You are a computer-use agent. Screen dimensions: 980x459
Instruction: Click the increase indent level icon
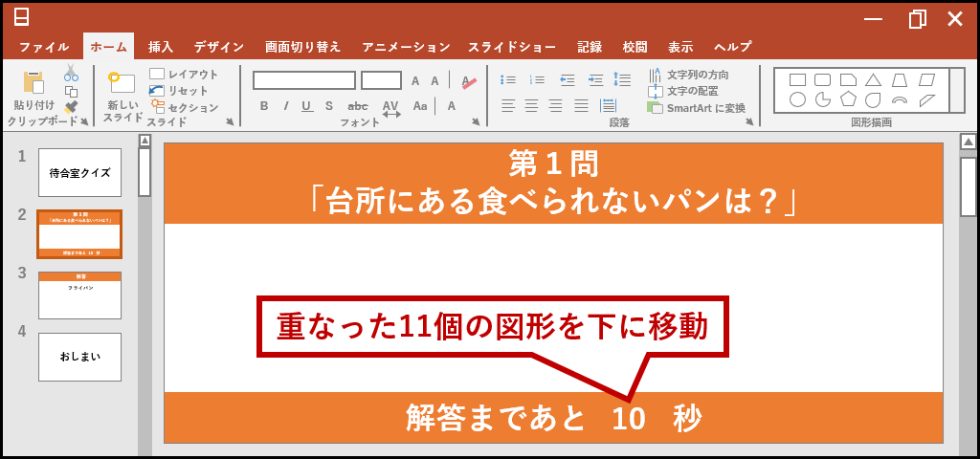(x=595, y=80)
